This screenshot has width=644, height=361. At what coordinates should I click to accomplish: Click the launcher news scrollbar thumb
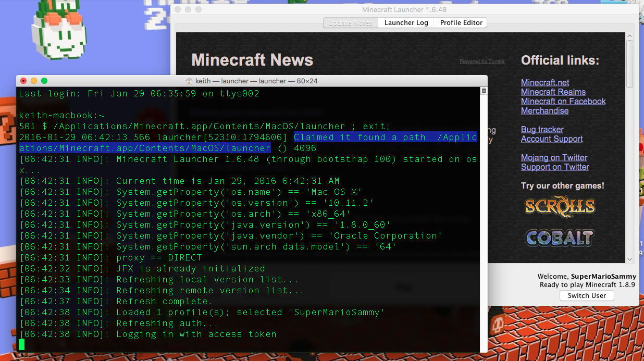click(x=629, y=63)
